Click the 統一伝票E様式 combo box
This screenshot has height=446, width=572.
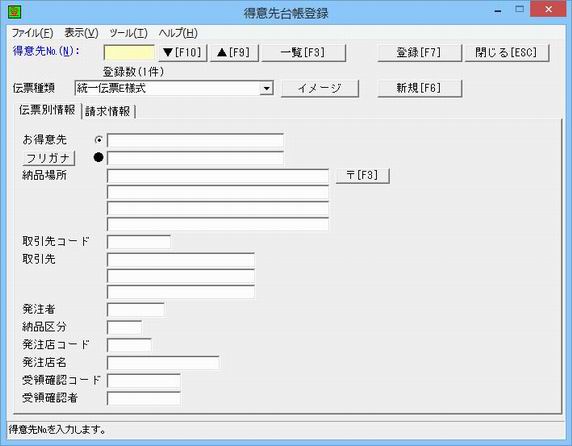pos(174,89)
